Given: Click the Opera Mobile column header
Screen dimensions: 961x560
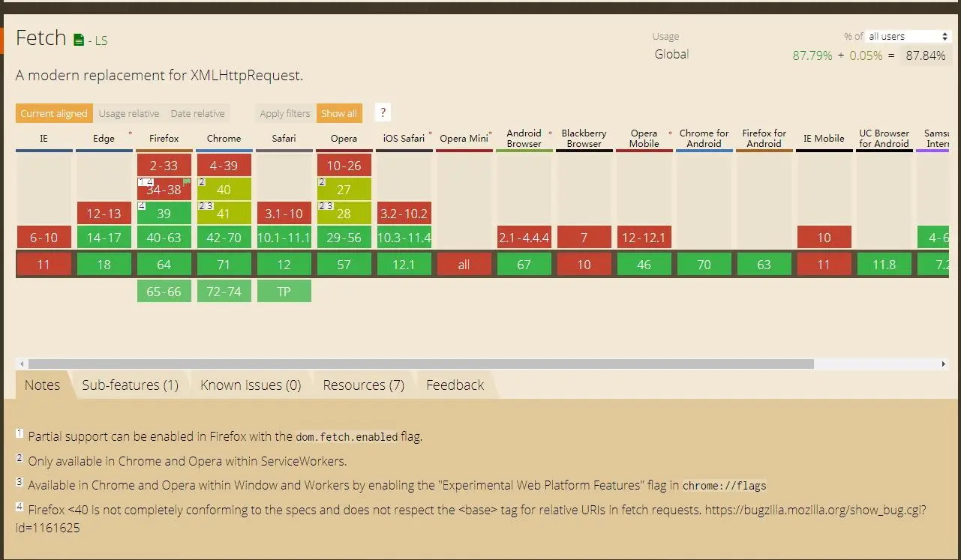Looking at the screenshot, I should pyautogui.click(x=644, y=139).
